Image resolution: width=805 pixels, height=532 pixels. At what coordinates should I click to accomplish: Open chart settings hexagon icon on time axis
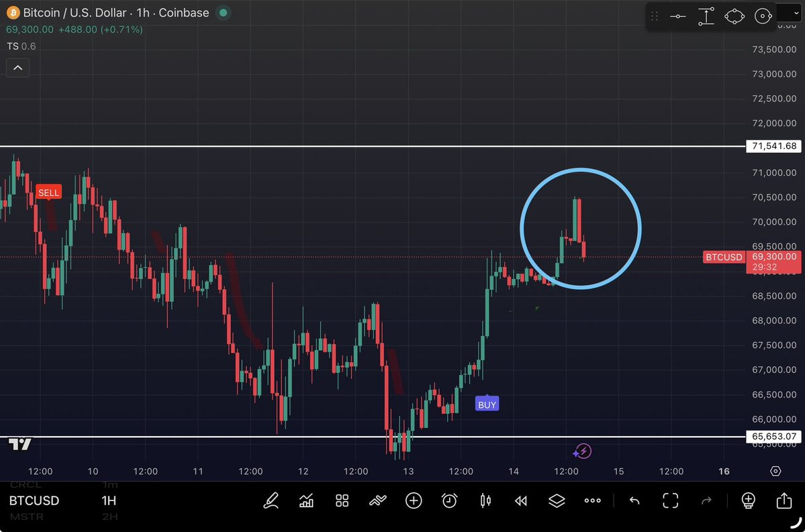[x=775, y=471]
